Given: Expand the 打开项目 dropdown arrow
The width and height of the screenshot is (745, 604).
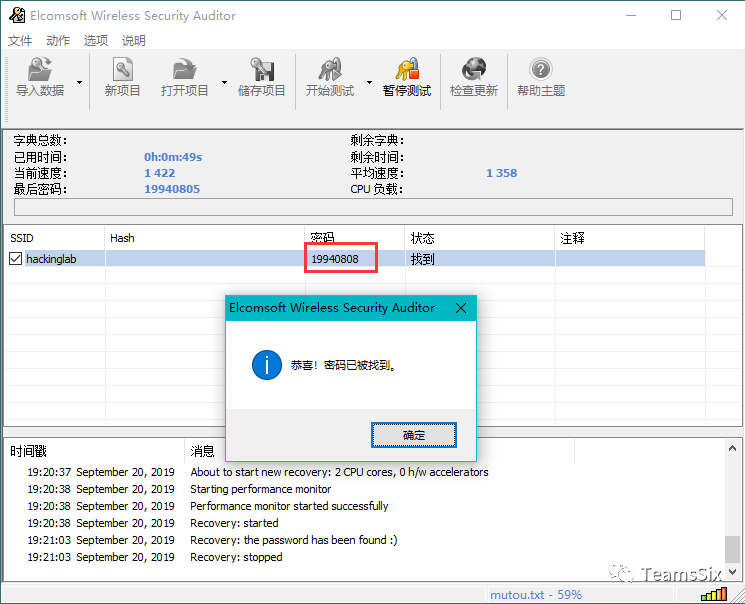Looking at the screenshot, I should pyautogui.click(x=224, y=82).
